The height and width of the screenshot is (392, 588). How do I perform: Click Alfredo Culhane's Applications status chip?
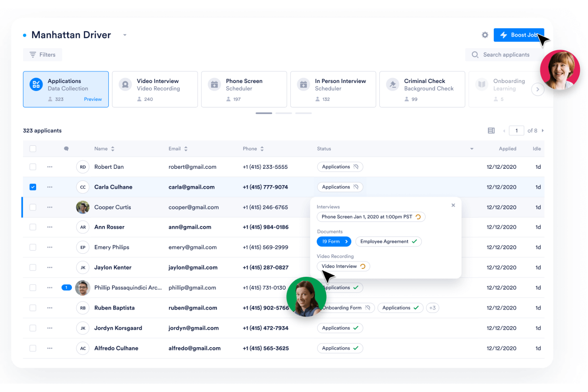tap(340, 348)
